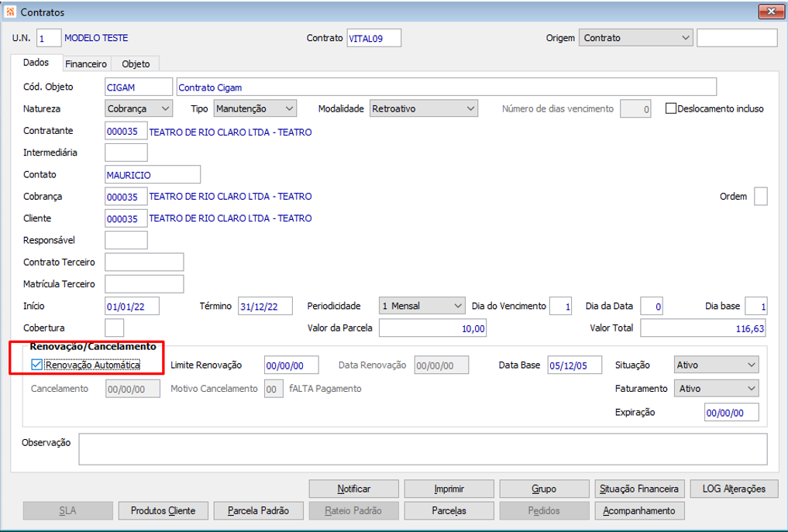Switch to the Dados tab

tap(36, 63)
